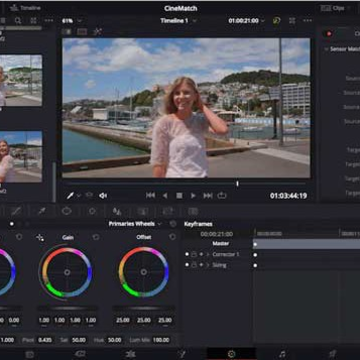
Task: Mute audio with the speaker icon
Action: coord(103,196)
